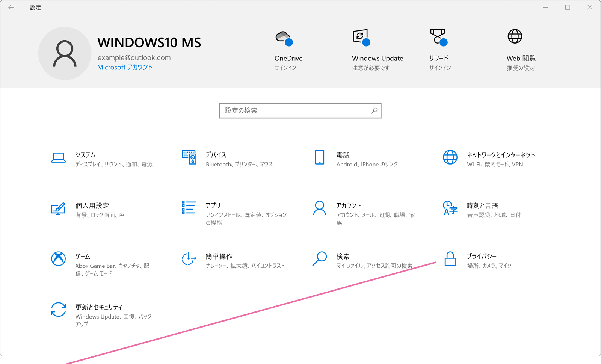Select the システム category title

pyautogui.click(x=85, y=155)
